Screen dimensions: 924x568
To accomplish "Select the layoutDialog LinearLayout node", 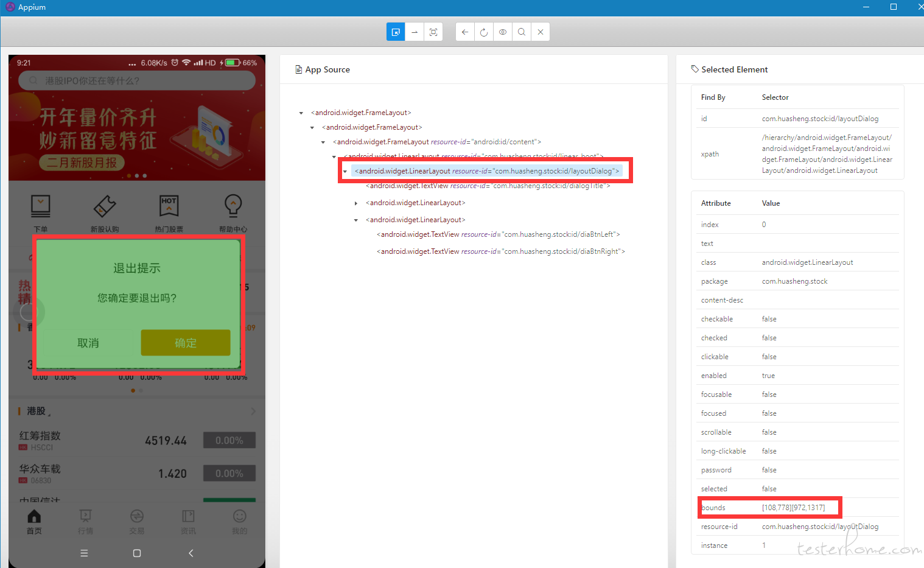I will click(x=487, y=171).
